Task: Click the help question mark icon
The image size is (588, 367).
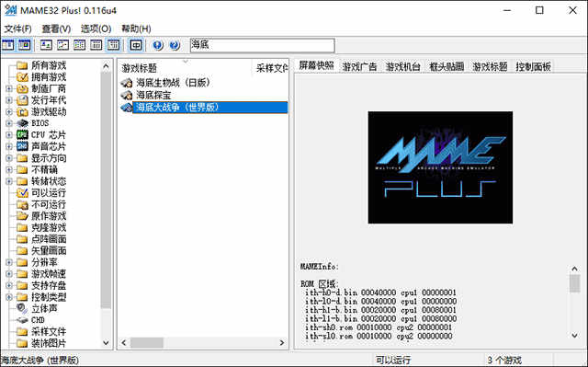Action: tap(175, 45)
